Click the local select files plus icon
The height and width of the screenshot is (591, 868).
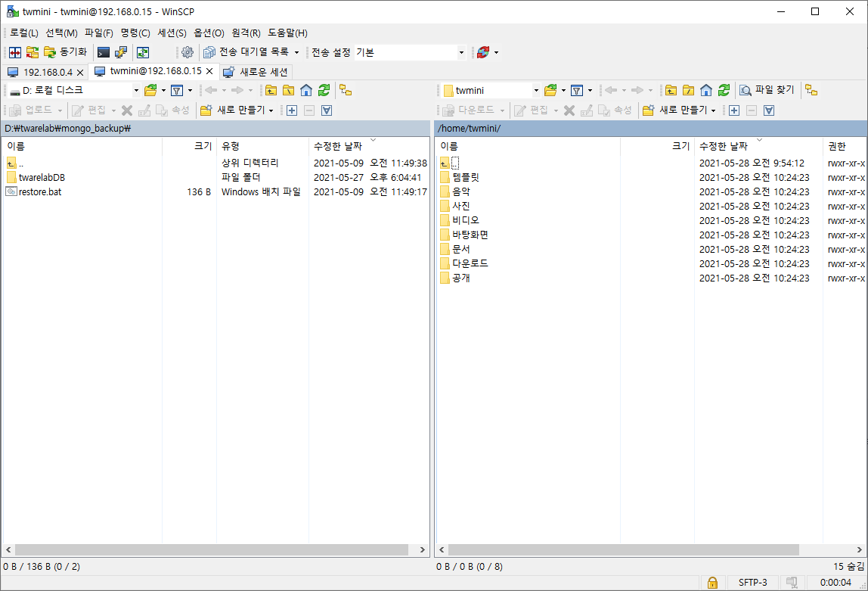point(292,110)
